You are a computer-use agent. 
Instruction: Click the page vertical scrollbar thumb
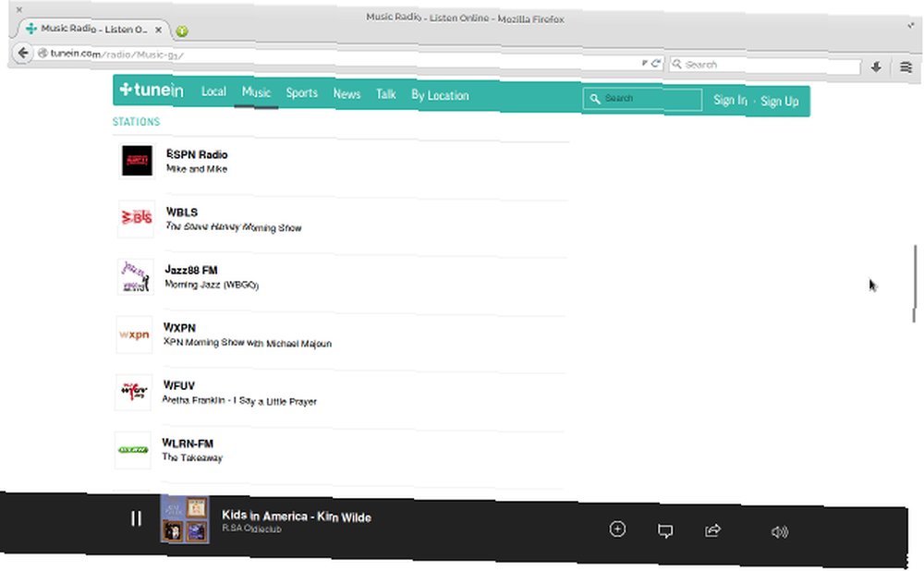(915, 284)
